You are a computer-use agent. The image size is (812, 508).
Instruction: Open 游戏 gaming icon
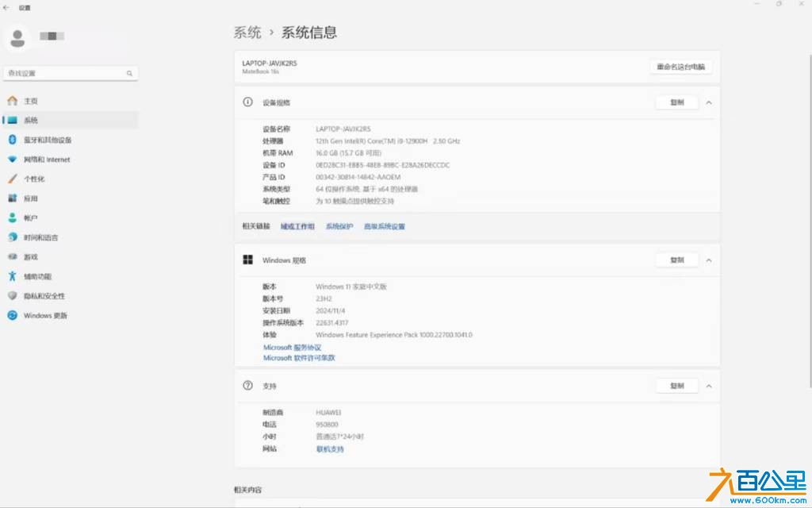click(13, 256)
